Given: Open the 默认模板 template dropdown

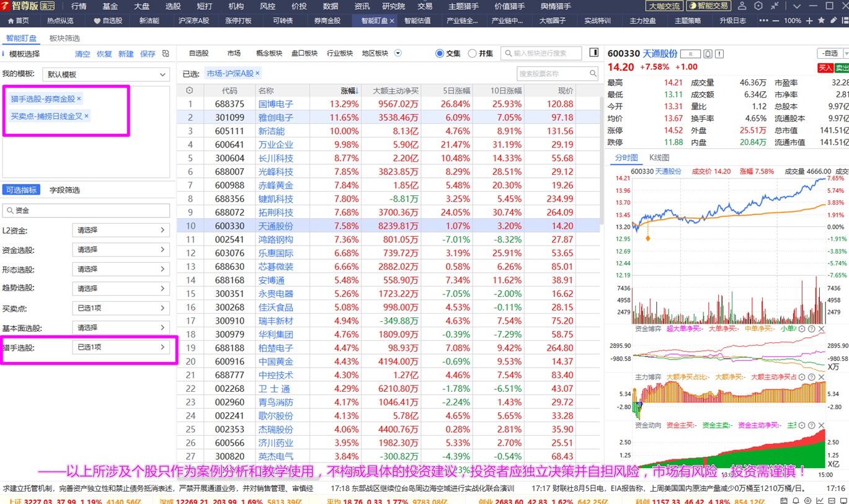Looking at the screenshot, I should click(106, 74).
